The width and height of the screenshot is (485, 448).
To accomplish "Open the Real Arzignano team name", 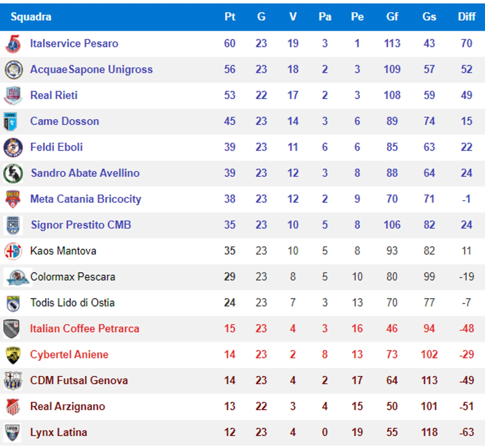I will [67, 406].
